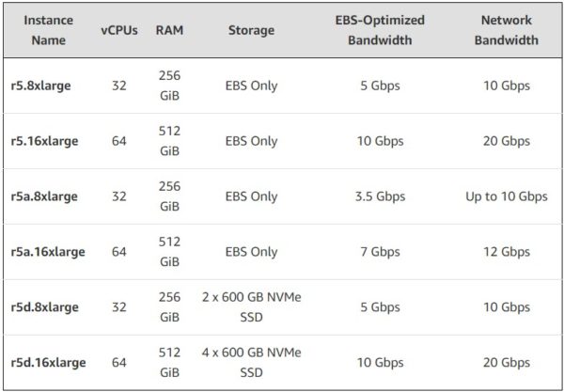
Task: Select the r5.16xlarge instance row
Action: [282, 141]
